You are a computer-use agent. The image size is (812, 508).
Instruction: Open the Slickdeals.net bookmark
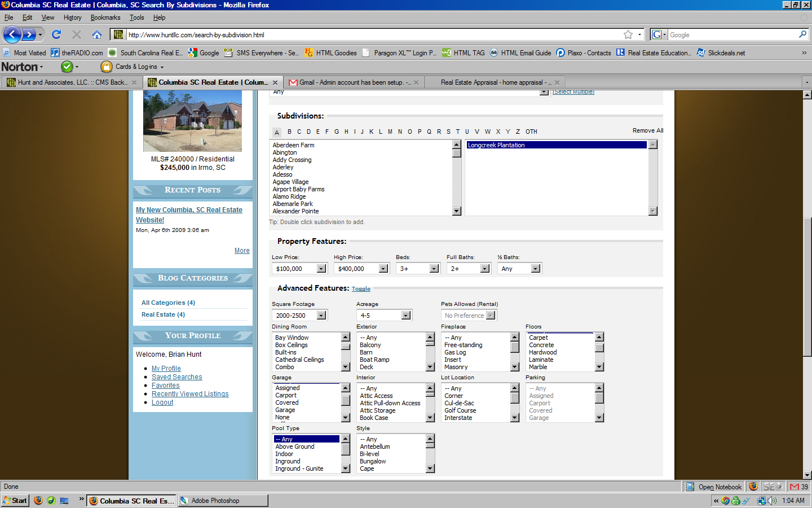click(x=721, y=52)
